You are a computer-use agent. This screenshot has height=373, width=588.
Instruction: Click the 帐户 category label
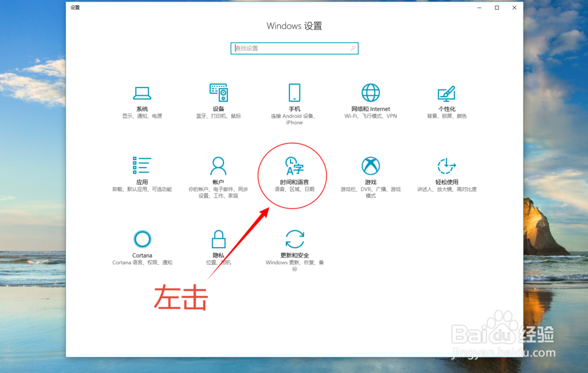click(x=218, y=182)
